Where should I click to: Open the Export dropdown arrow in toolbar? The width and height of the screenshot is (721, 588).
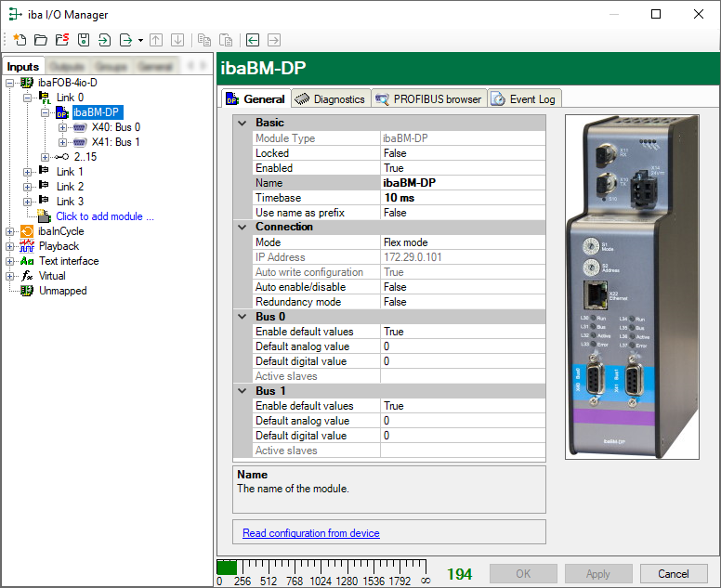tap(140, 40)
